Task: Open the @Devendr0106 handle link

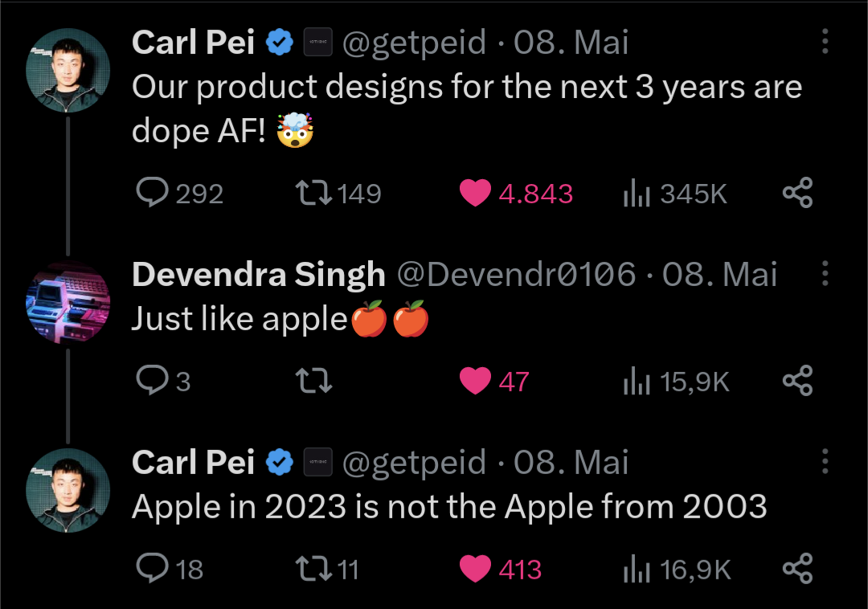Action: 517,275
